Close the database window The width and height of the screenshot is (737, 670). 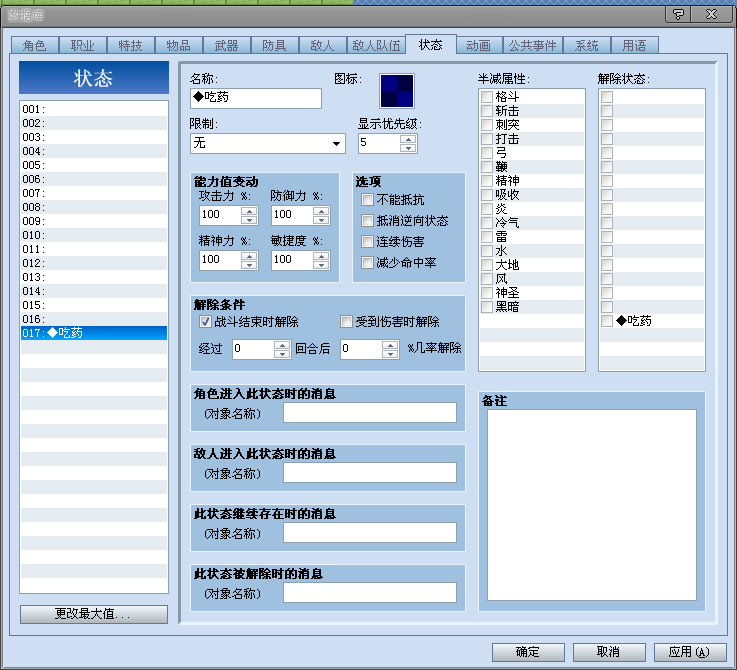pos(711,15)
